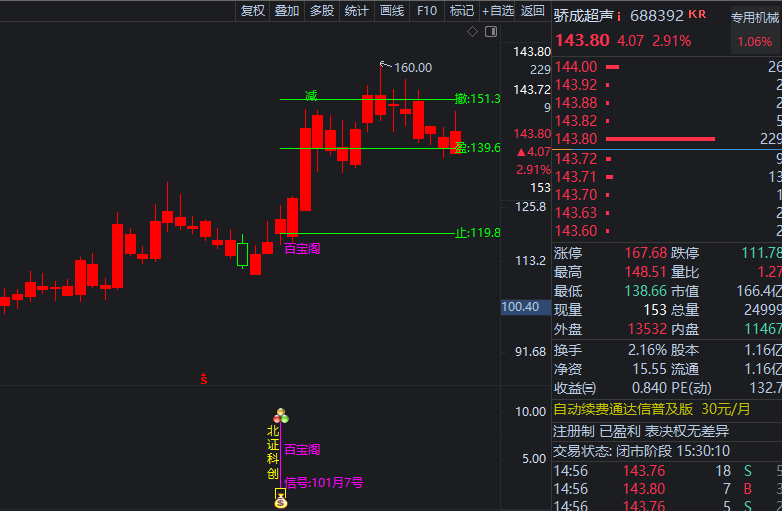Click the 标记 mark button
The width and height of the screenshot is (782, 511).
pos(461,11)
